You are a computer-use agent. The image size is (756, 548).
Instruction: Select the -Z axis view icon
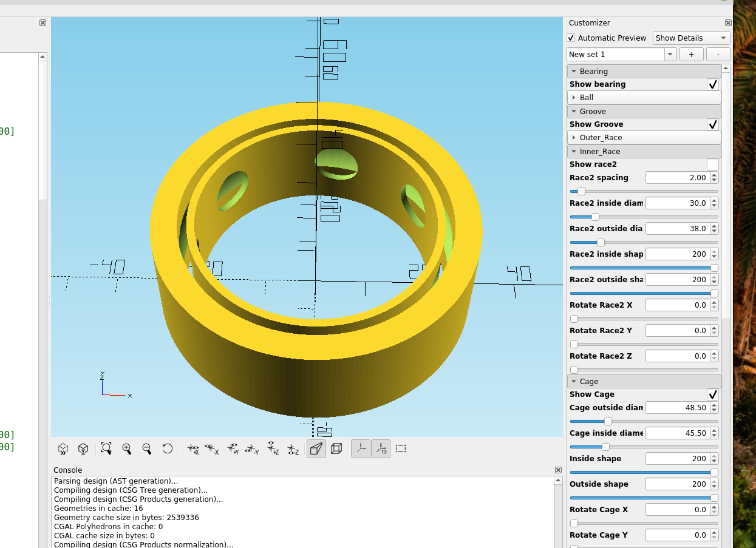pos(293,448)
